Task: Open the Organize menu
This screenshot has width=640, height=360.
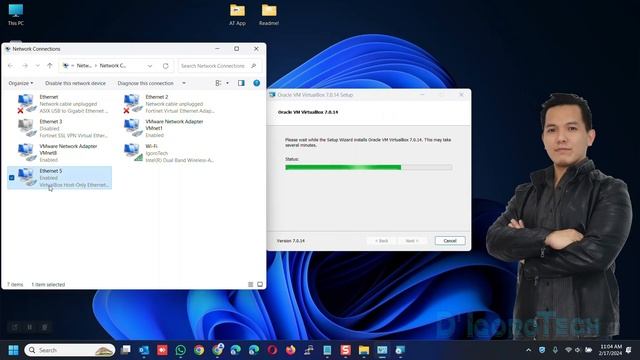Action: click(x=21, y=83)
